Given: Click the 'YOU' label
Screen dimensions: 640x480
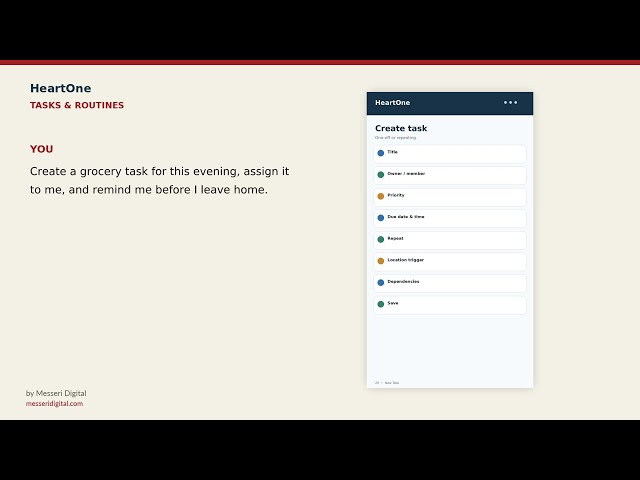Looking at the screenshot, I should (x=41, y=149).
